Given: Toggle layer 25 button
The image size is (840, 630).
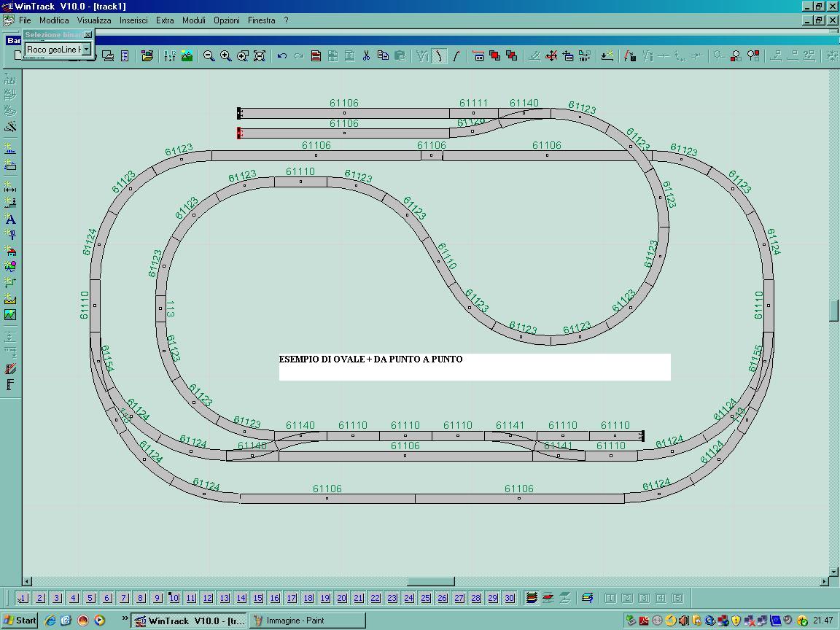Looking at the screenshot, I should [x=426, y=598].
